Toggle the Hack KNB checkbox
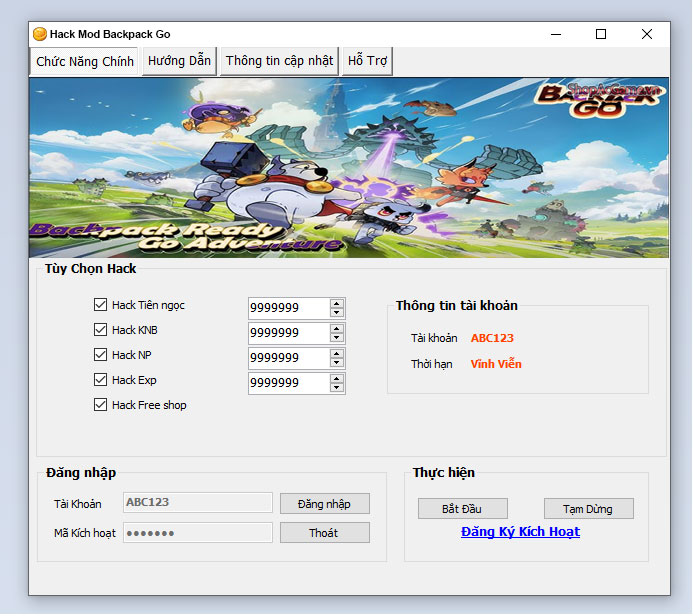The image size is (693, 616). click(x=100, y=330)
